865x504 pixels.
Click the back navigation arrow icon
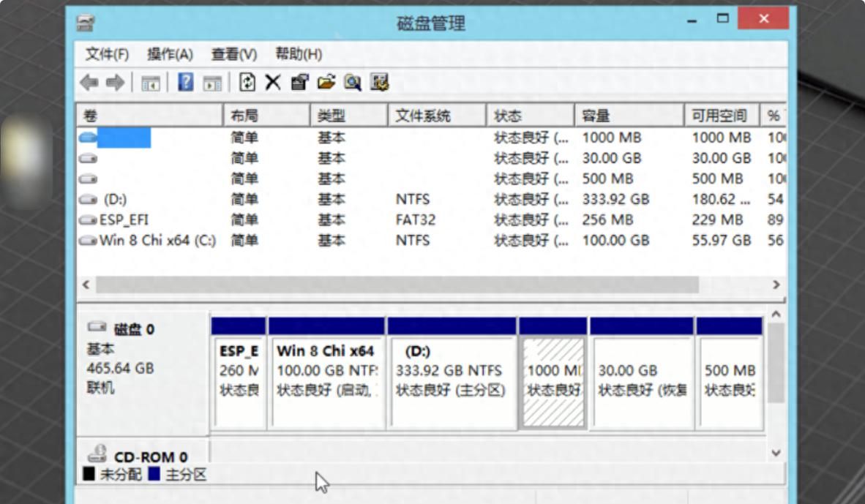pos(89,82)
